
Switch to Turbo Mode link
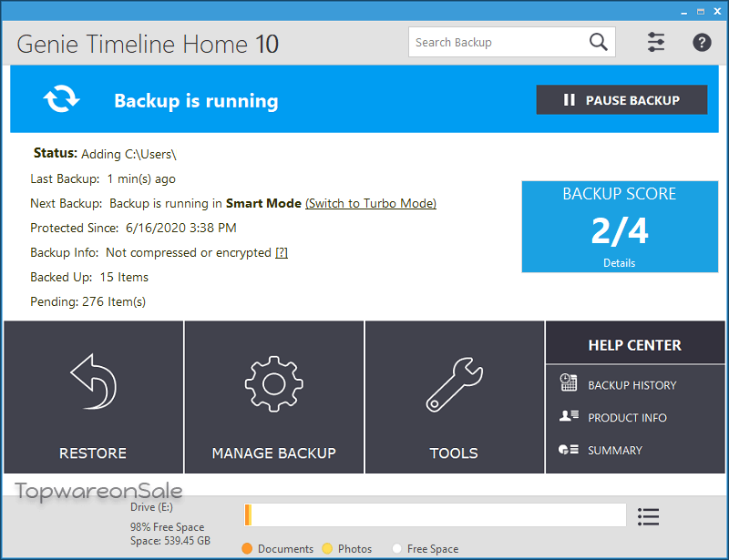[x=371, y=204]
